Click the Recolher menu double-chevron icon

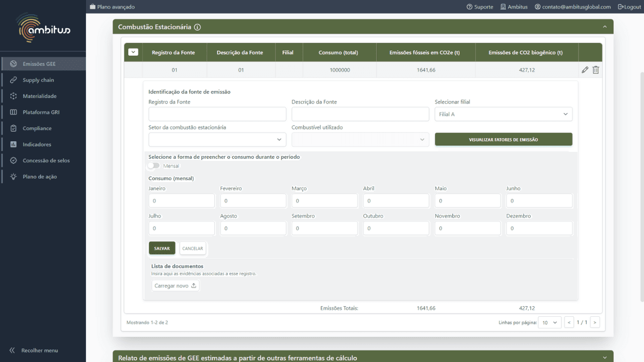pyautogui.click(x=12, y=350)
